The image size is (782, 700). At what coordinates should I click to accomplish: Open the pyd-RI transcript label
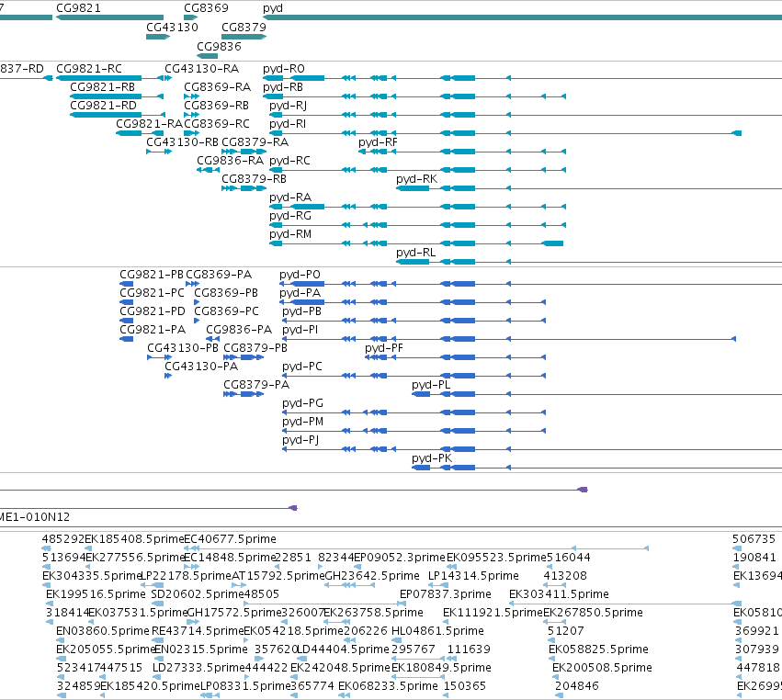pos(288,124)
